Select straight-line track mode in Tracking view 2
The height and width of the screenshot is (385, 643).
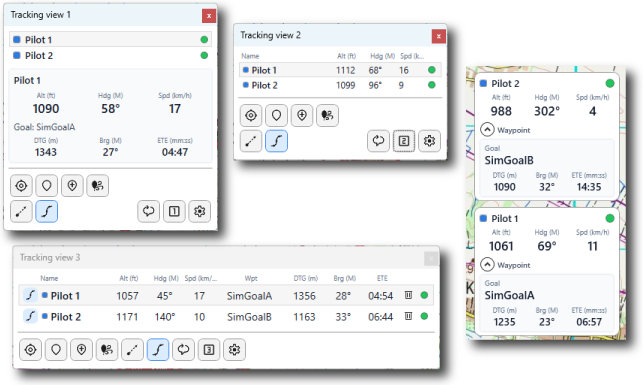(x=251, y=141)
